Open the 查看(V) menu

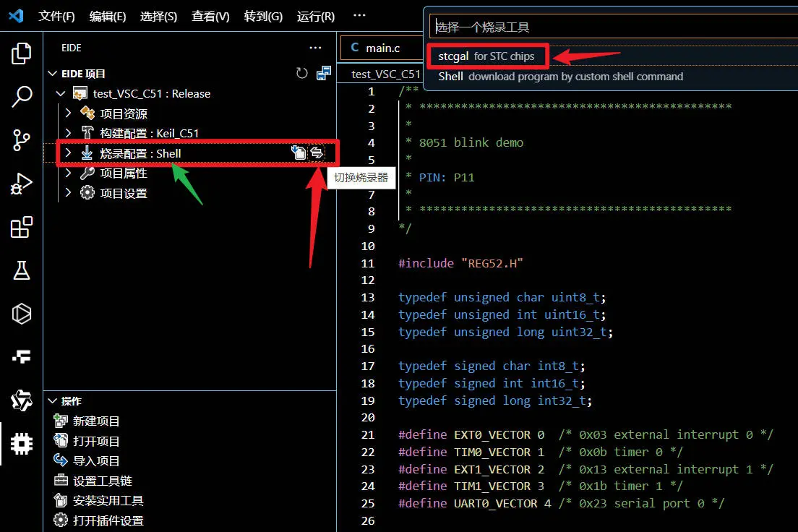coord(210,17)
